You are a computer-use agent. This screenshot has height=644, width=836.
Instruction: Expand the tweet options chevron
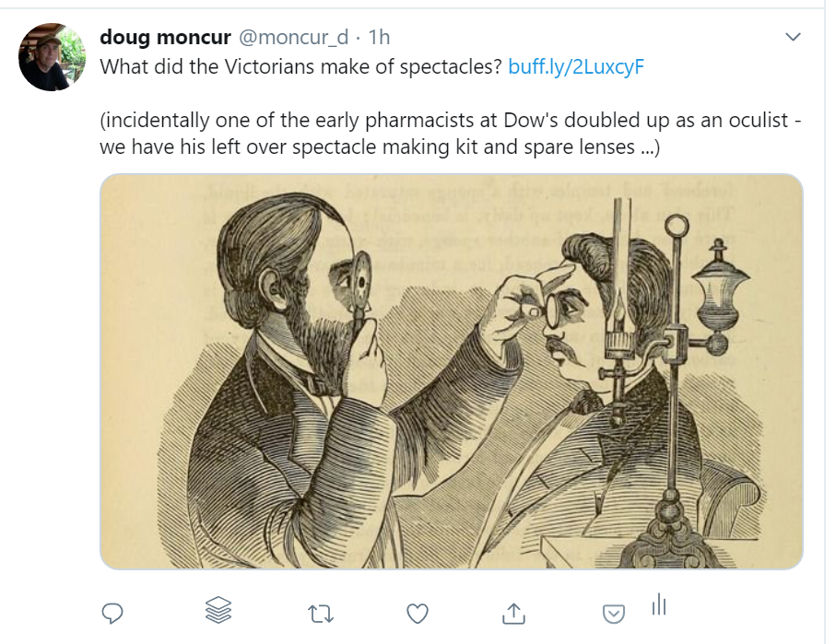(792, 37)
